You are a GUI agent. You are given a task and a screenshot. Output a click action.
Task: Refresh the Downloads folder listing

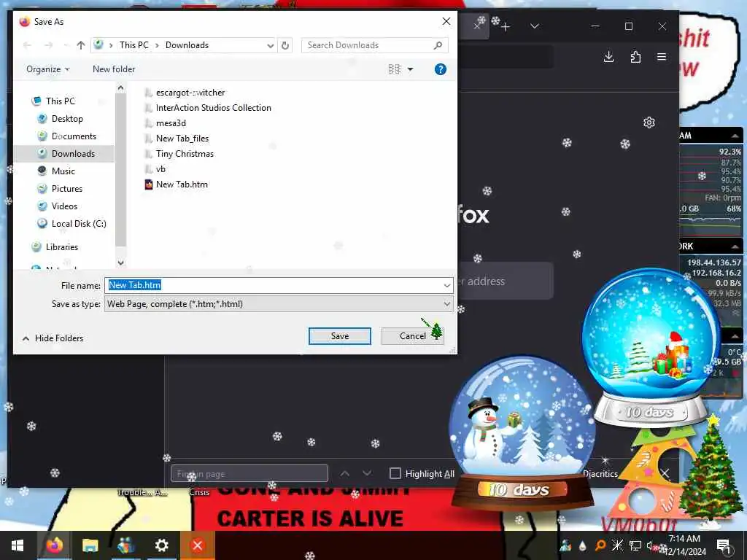tap(285, 45)
